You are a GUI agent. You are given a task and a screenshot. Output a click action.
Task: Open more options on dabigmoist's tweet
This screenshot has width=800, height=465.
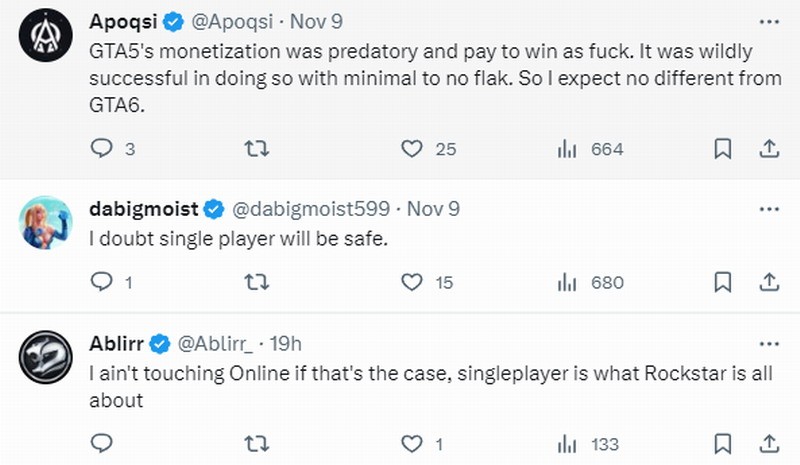click(x=768, y=209)
